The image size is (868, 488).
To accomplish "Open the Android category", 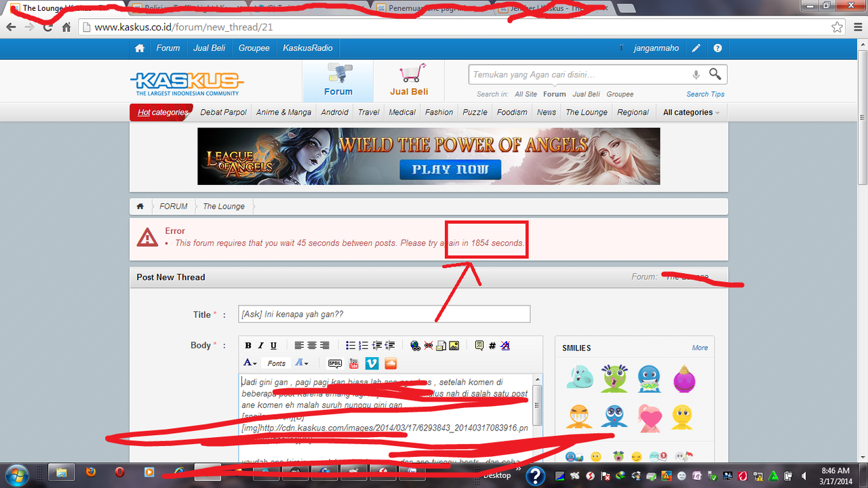I will [x=334, y=113].
